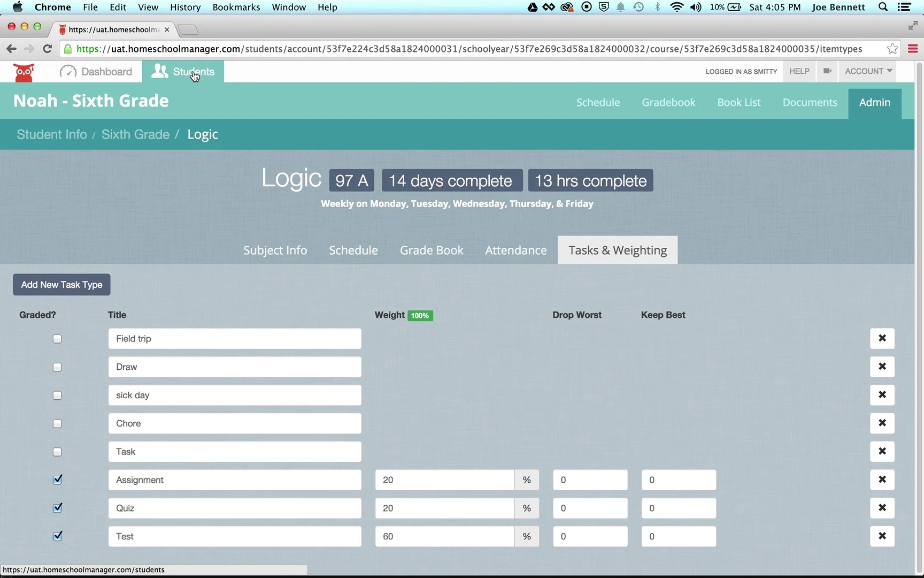Edit the Test weight input field
The image size is (924, 578).
[444, 536]
